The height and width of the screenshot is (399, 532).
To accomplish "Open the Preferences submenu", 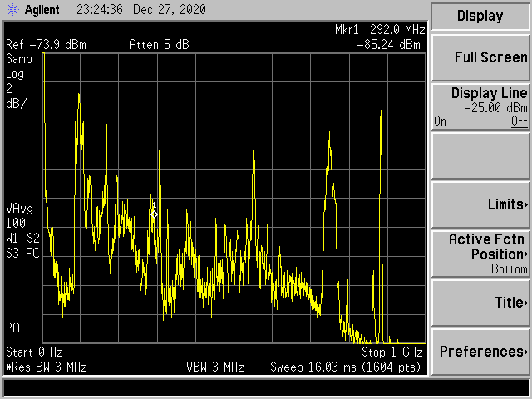I will [480, 352].
